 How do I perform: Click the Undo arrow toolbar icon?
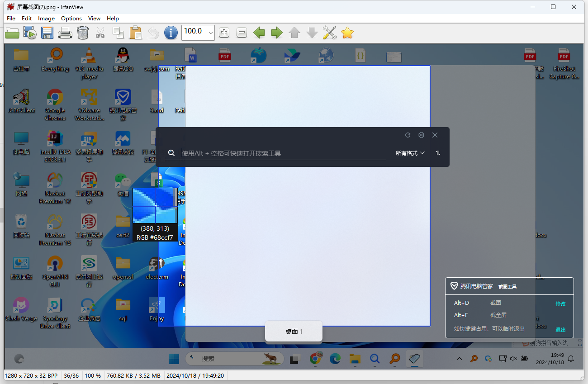pyautogui.click(x=154, y=33)
